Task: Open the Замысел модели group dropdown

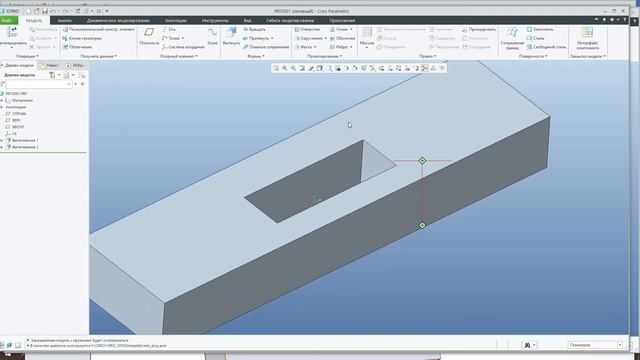Action: pyautogui.click(x=588, y=56)
